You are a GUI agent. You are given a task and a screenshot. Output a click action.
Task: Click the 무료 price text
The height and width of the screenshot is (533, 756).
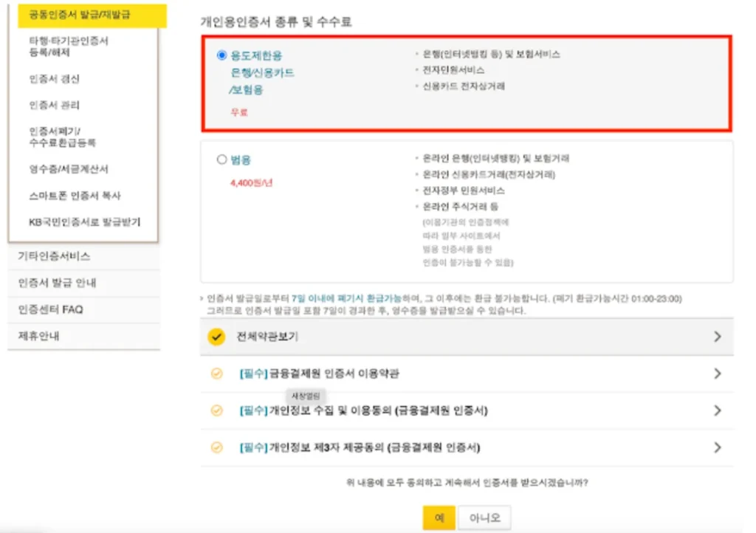[x=239, y=112]
